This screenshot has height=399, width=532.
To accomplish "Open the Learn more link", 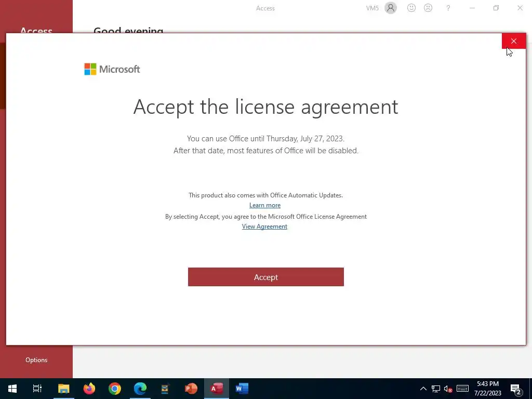I will [x=264, y=205].
